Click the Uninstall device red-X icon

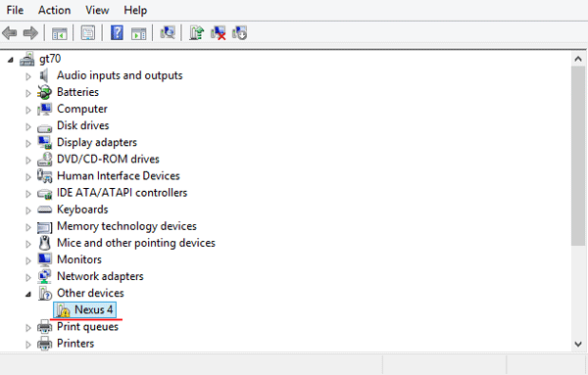pos(218,33)
